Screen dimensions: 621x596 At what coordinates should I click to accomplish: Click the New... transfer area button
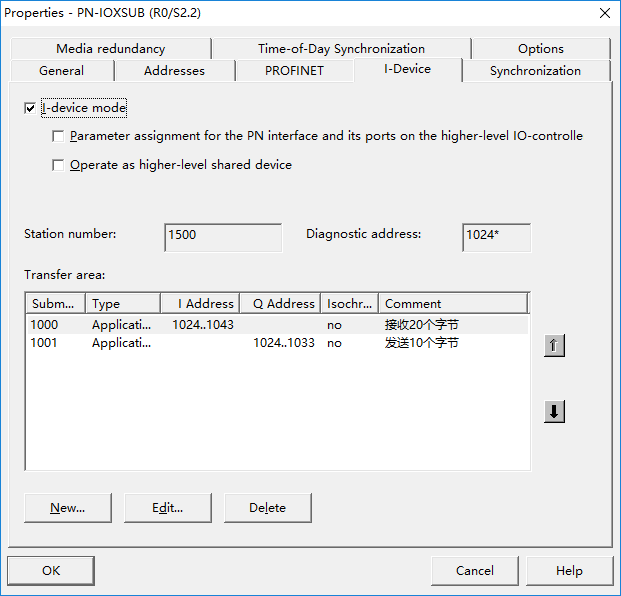point(68,508)
